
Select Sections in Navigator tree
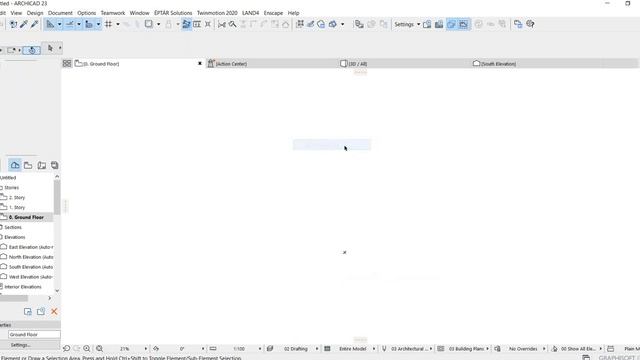[x=13, y=227]
